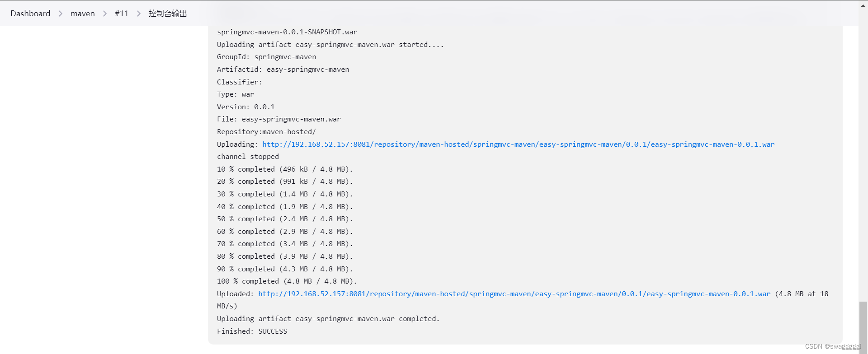Open the Uploaded artifact URL on port 8081

point(514,293)
